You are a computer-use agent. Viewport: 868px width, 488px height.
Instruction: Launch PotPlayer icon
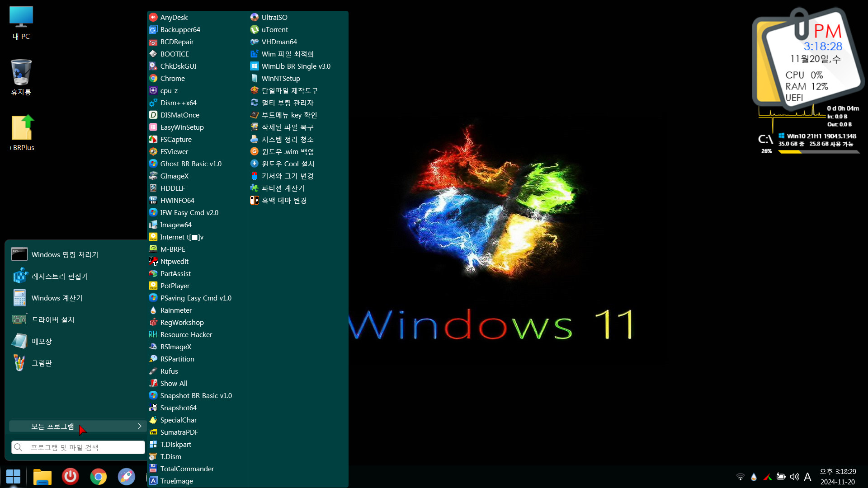(153, 286)
